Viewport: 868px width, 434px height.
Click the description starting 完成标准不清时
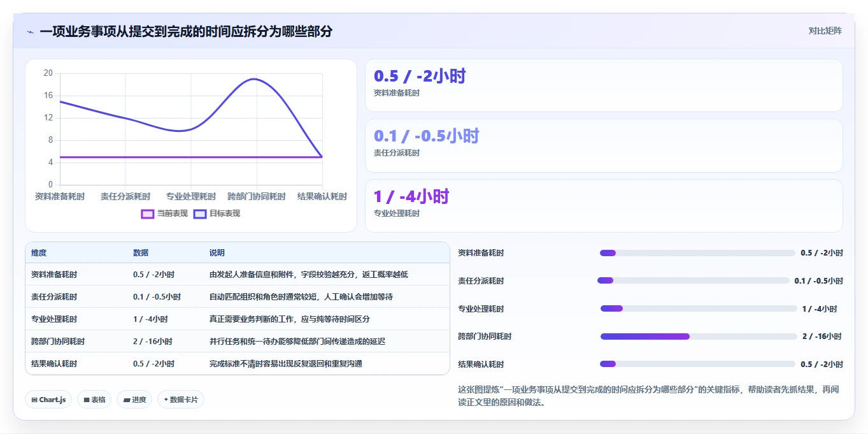coord(286,364)
